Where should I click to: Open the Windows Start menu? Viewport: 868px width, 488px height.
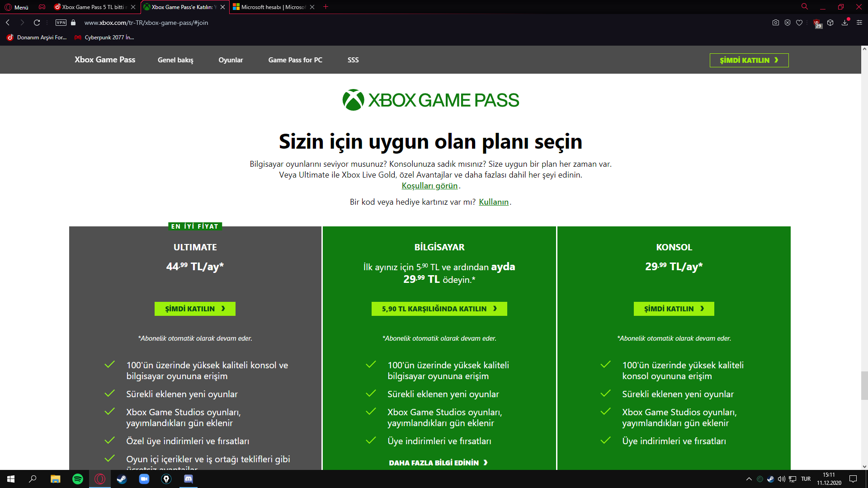tap(11, 479)
